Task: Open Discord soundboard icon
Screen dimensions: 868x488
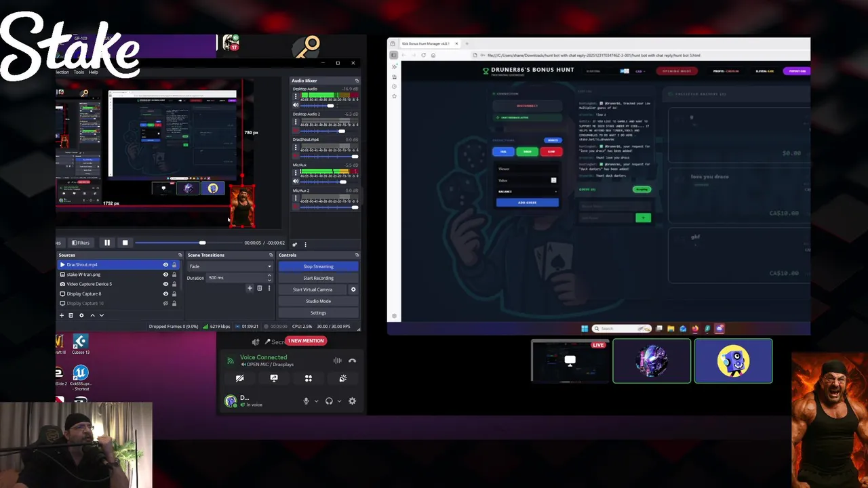Action: click(343, 378)
